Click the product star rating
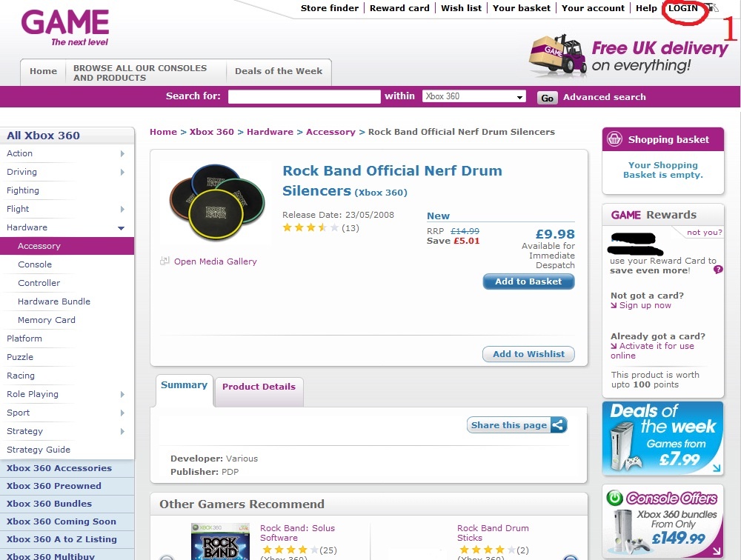This screenshot has width=741, height=560. coord(310,228)
